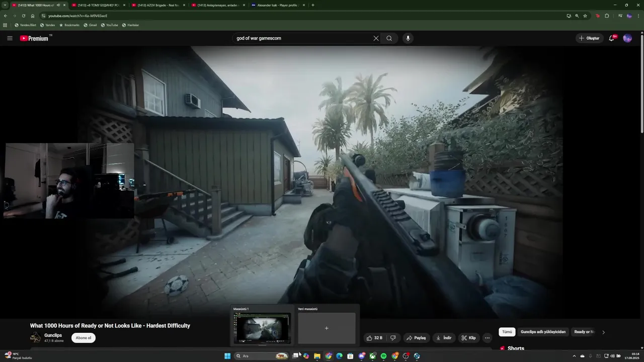Open the Chrome three-dot menu
Screen dimensions: 644x362
638,16
